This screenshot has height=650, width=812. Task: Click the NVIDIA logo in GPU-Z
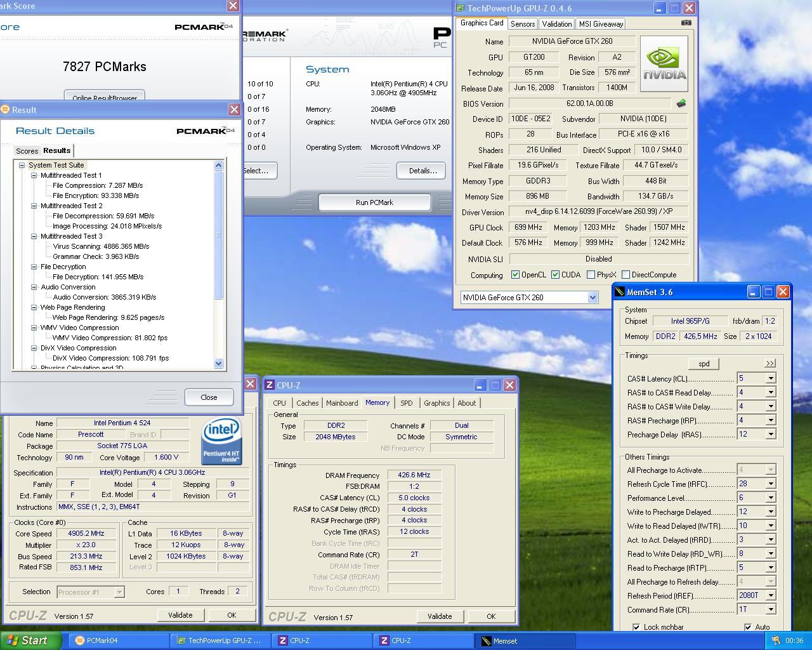(x=664, y=63)
